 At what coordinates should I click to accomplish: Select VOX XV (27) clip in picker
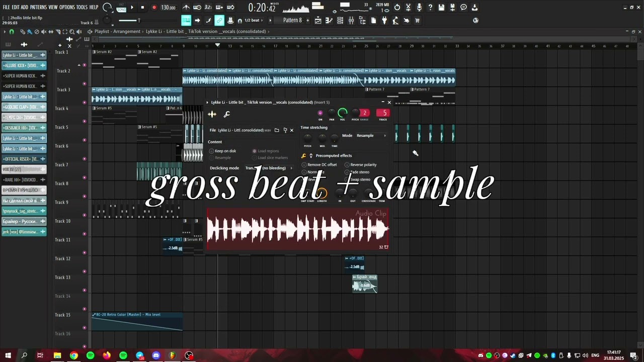tap(24, 169)
